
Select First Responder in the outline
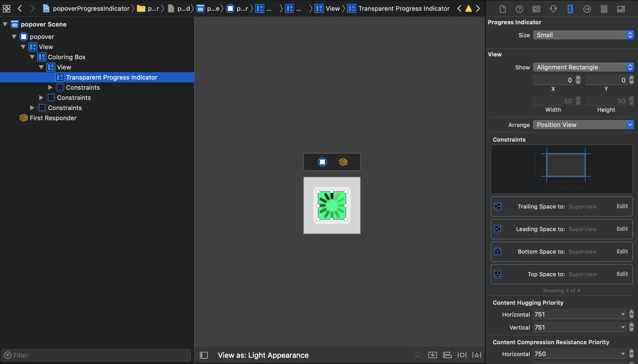coord(53,118)
